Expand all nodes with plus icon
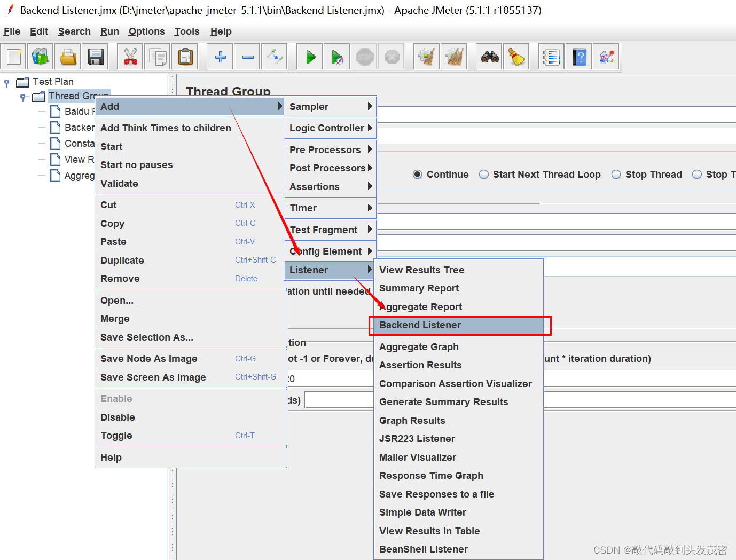The width and height of the screenshot is (736, 560). [x=221, y=57]
